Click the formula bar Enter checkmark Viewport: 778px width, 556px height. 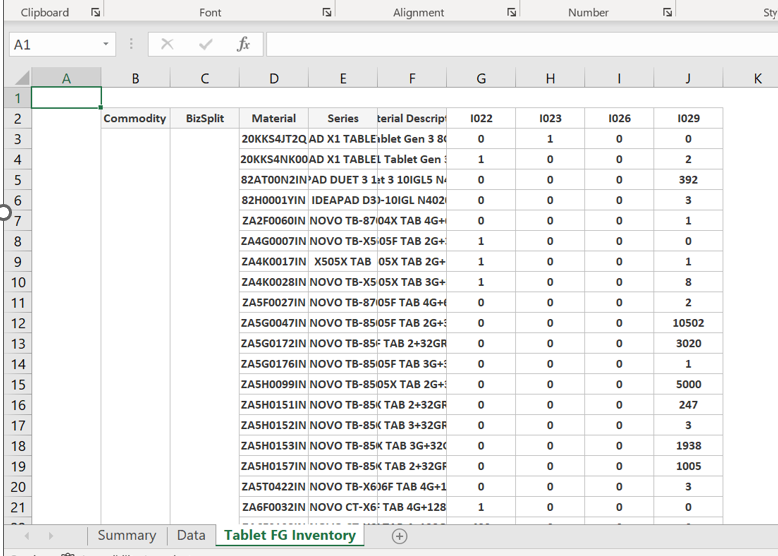click(x=205, y=45)
